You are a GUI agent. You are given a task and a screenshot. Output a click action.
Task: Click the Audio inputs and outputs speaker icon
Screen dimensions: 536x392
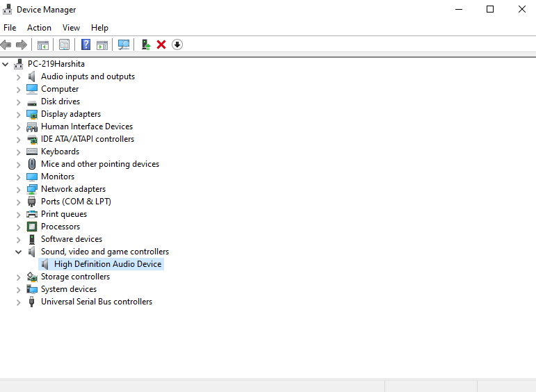32,76
